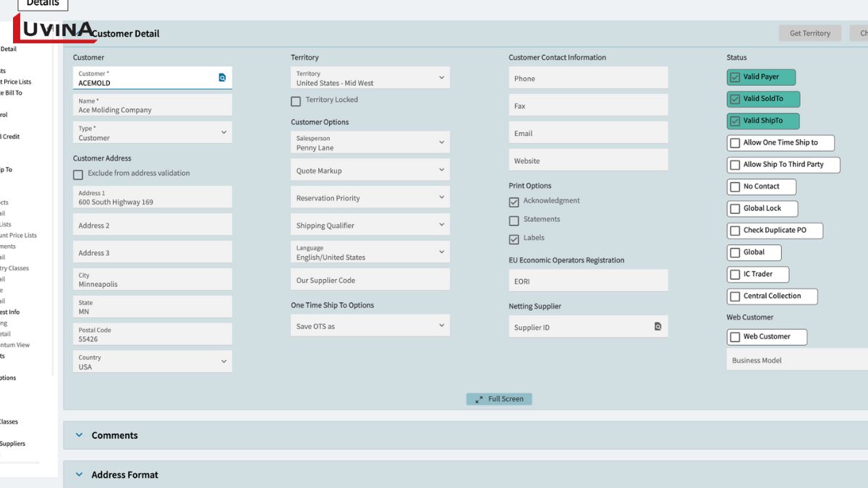Uncheck the Valid Payer status

click(x=735, y=77)
